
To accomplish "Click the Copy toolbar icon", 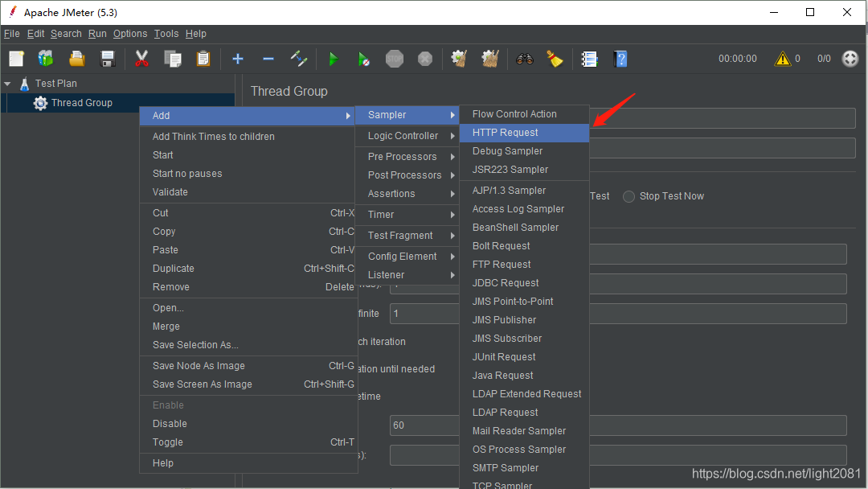I will click(x=173, y=59).
